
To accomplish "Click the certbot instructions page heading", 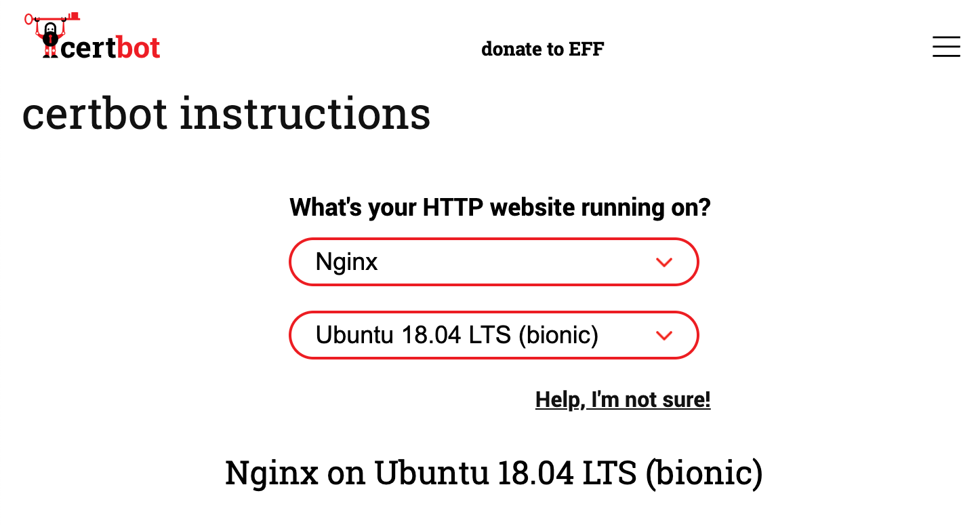I will tap(226, 114).
